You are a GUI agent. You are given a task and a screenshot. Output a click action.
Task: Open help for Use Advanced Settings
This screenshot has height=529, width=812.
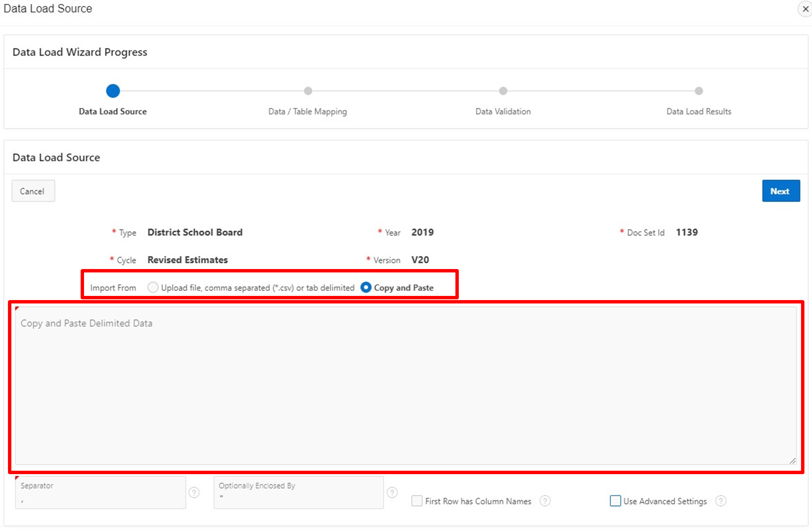tap(721, 501)
